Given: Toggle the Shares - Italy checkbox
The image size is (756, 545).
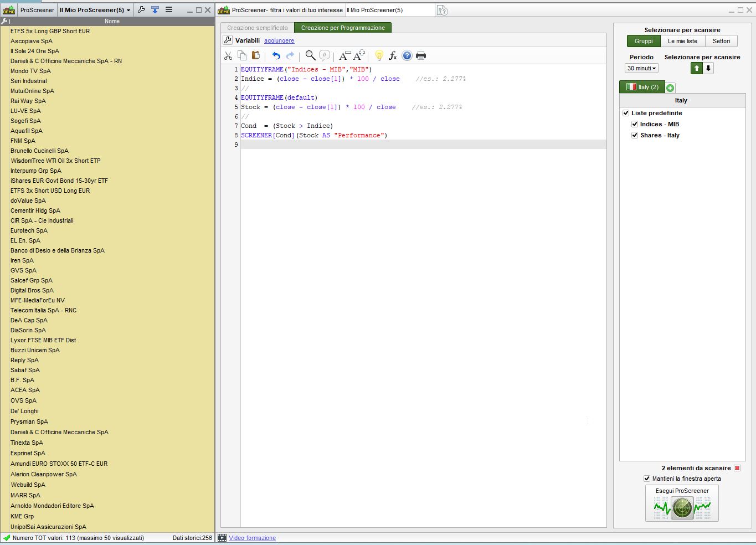Looking at the screenshot, I should click(635, 135).
